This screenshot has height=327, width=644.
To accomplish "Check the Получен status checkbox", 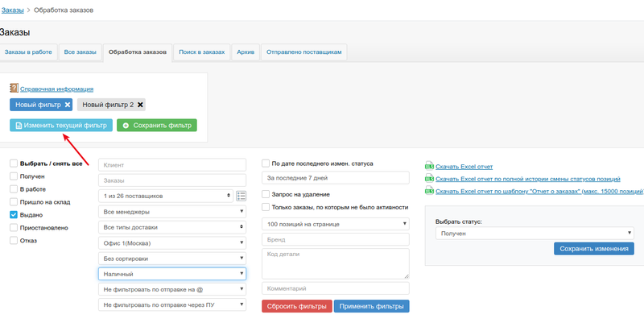I will point(14,176).
